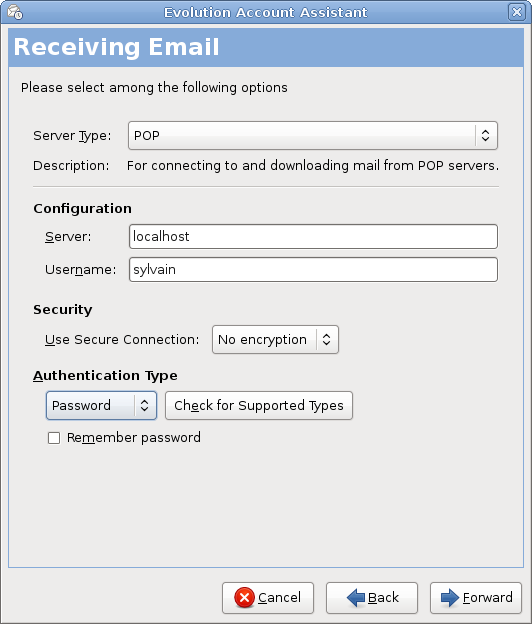Viewport: 532px width, 624px height.
Task: Click the Server Type up-down arrow indicator
Action: click(485, 135)
